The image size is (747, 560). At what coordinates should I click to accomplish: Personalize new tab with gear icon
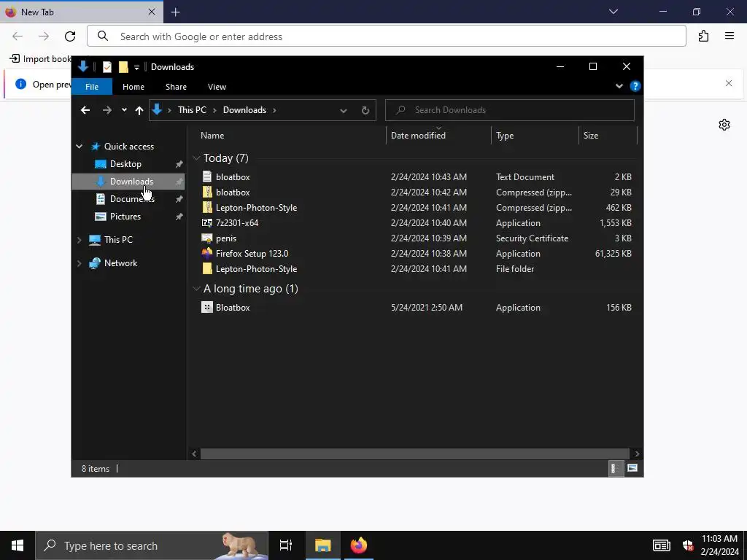(x=724, y=125)
